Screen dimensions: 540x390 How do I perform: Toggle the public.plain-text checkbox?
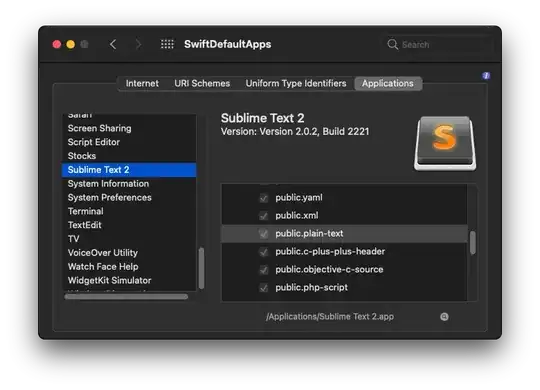(263, 234)
